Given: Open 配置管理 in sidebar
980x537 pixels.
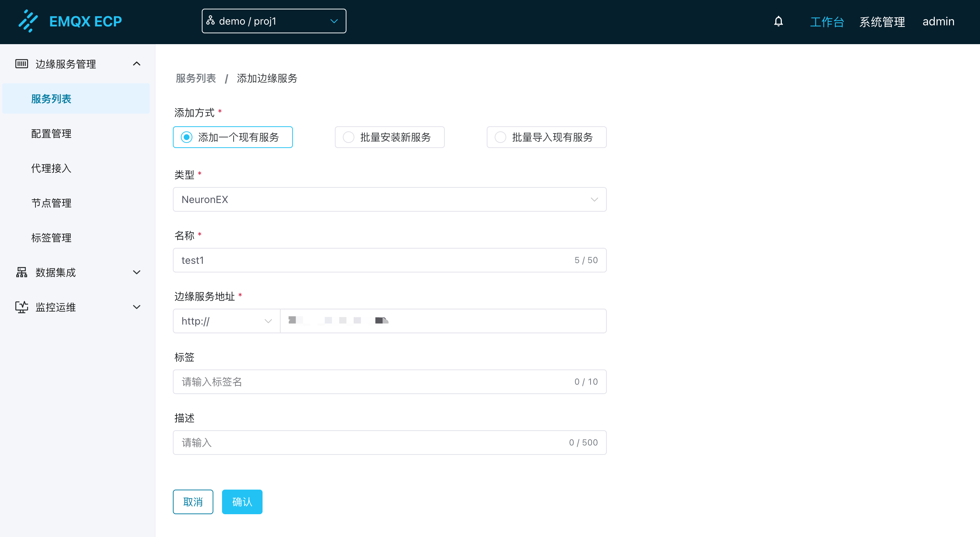Looking at the screenshot, I should 51,134.
